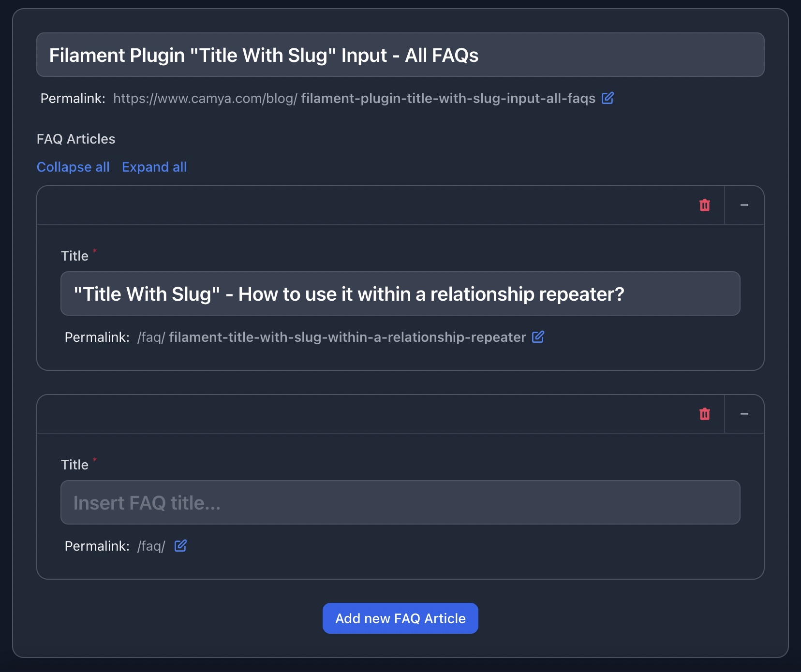
Task: Click the second FAQ 'Title' label
Action: click(74, 465)
